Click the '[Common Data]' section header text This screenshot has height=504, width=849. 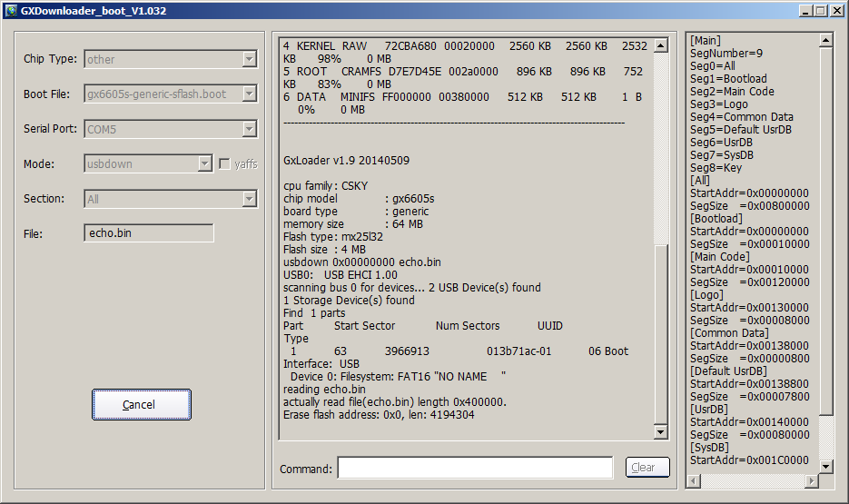pos(729,333)
